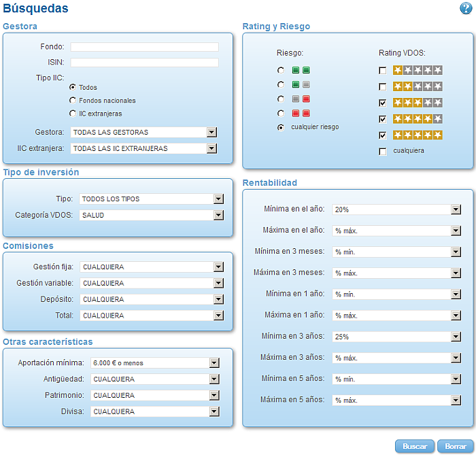Choose the two red squares risk level

point(281,114)
